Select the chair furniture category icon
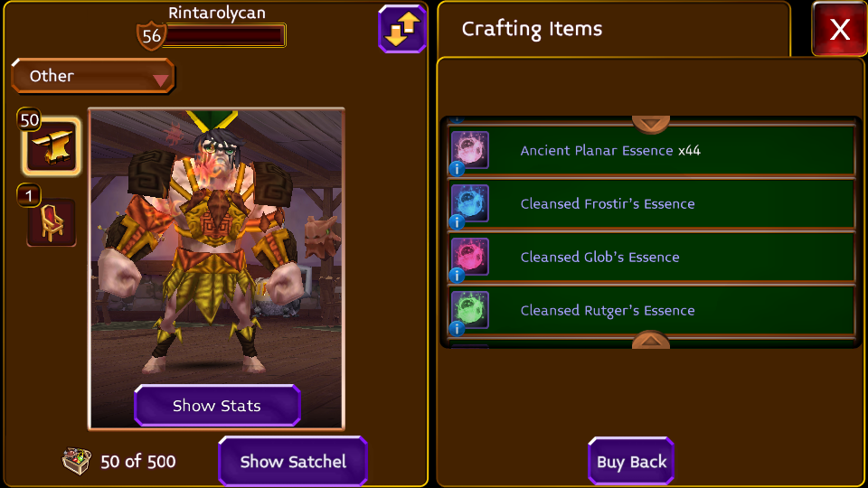868x488 pixels. click(52, 222)
